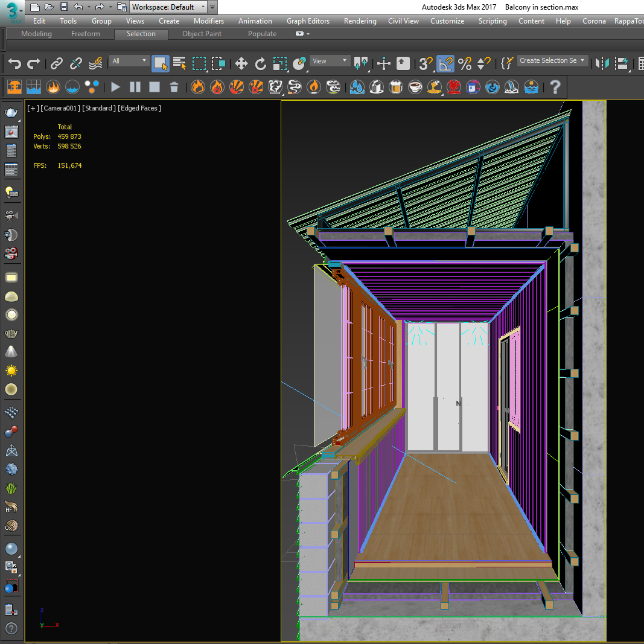Click the Undo arrow button

[14, 63]
